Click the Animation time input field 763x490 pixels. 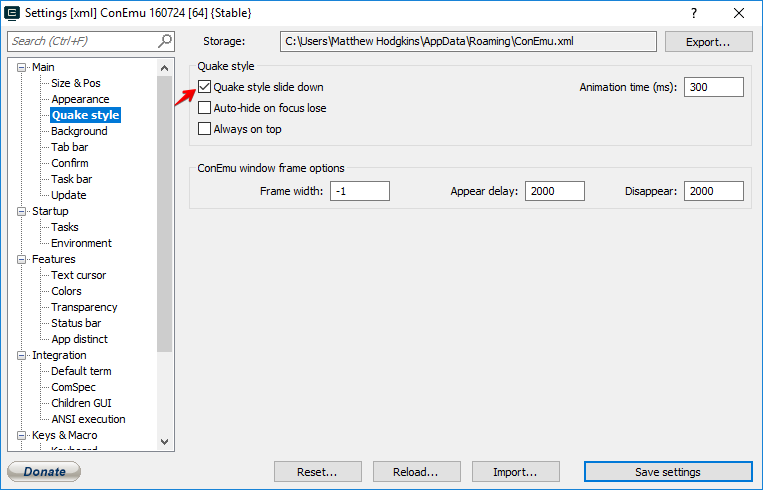714,87
